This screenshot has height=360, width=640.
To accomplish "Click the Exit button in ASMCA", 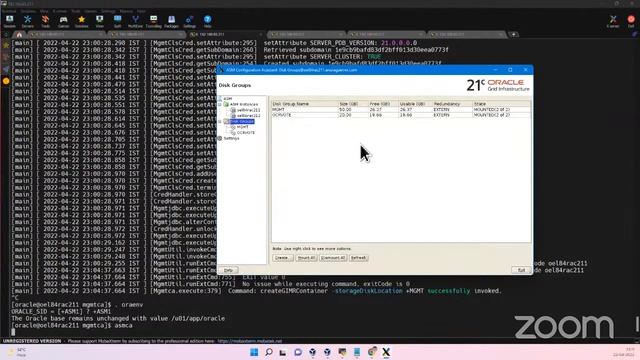I will [x=521, y=270].
